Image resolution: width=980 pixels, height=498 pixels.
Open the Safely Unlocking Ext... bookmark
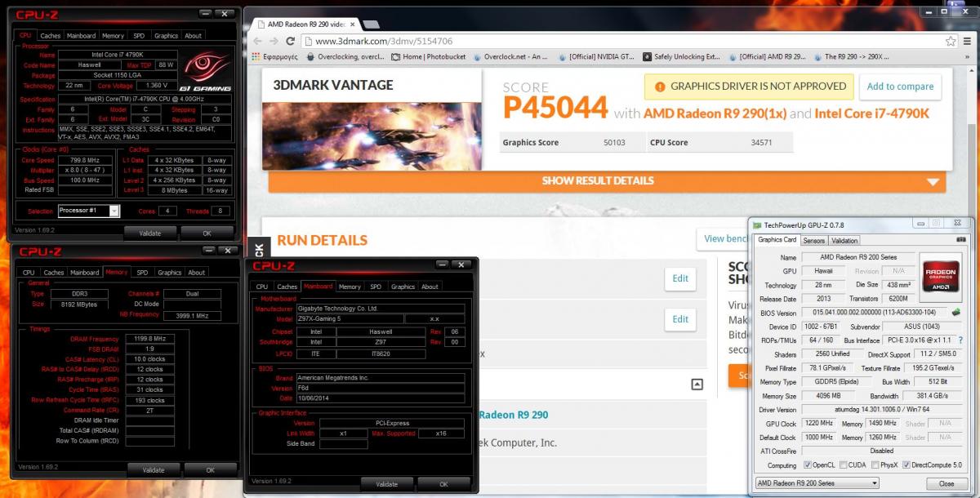pos(680,57)
